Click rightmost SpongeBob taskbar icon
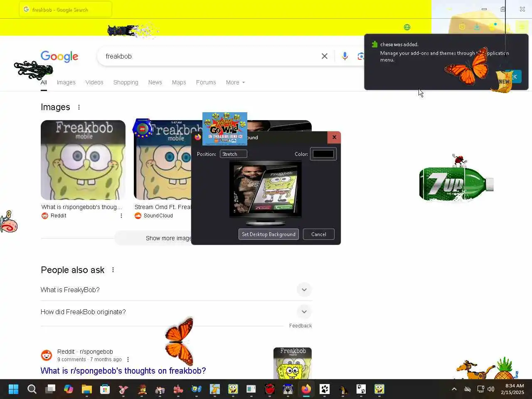The image size is (532, 399). (379, 389)
